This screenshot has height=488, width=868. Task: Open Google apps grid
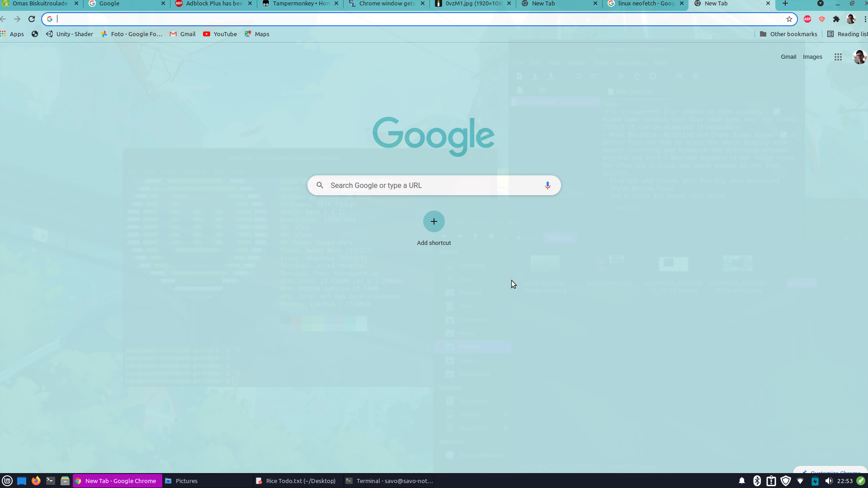838,57
